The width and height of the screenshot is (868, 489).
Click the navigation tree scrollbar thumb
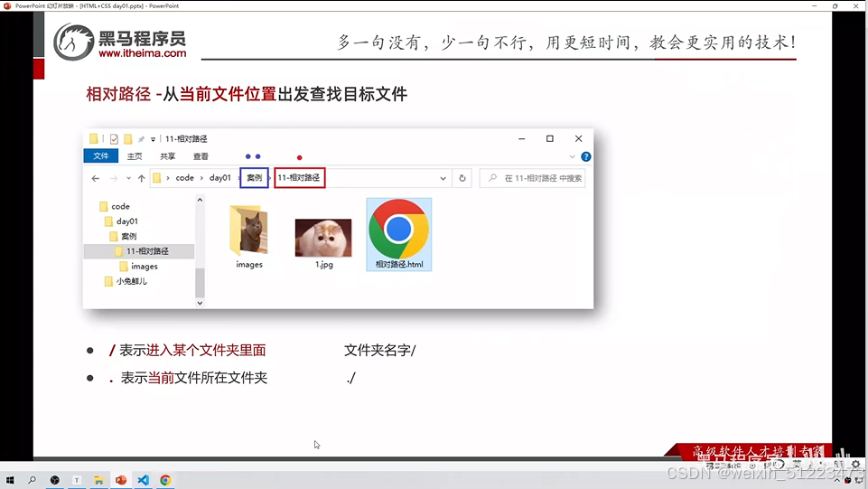(x=200, y=282)
